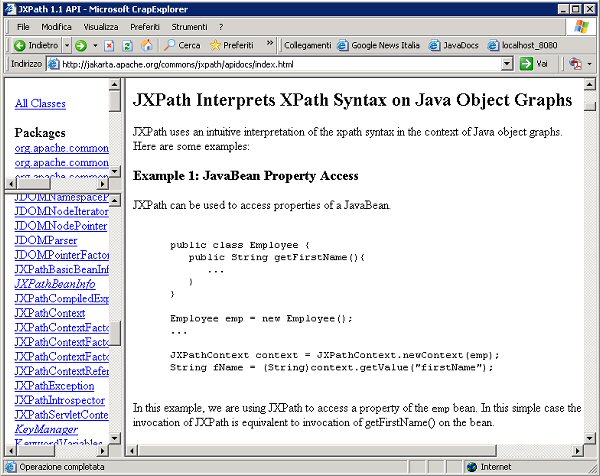
Task: Click the Vai go button
Action: (x=534, y=64)
